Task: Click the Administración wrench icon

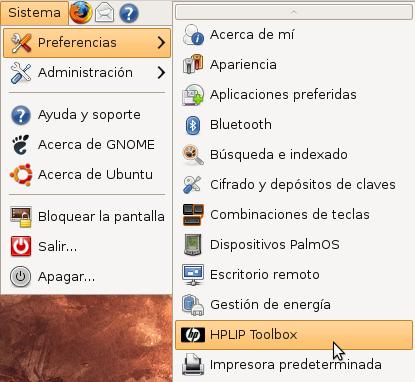Action: pyautogui.click(x=21, y=73)
